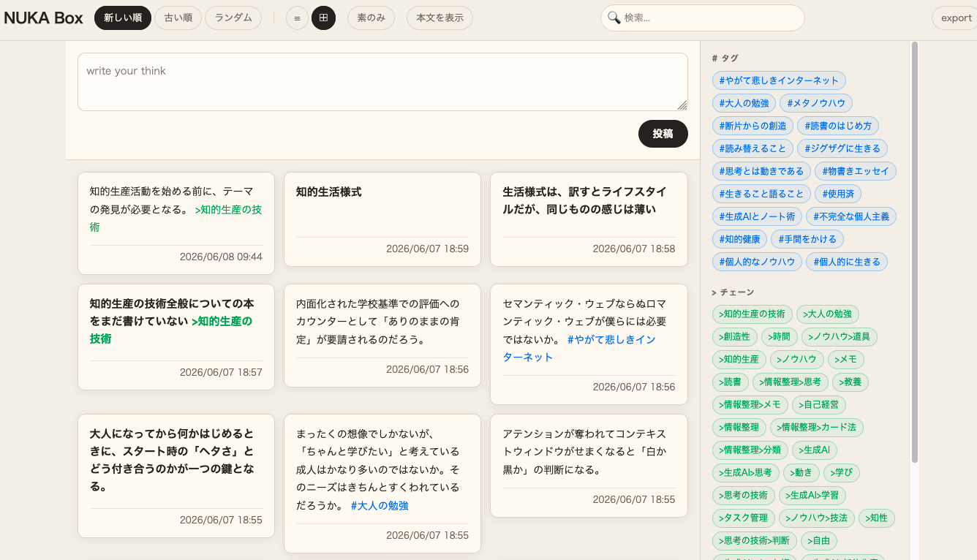
Task: Toggle the 素のみ filter
Action: [x=371, y=18]
